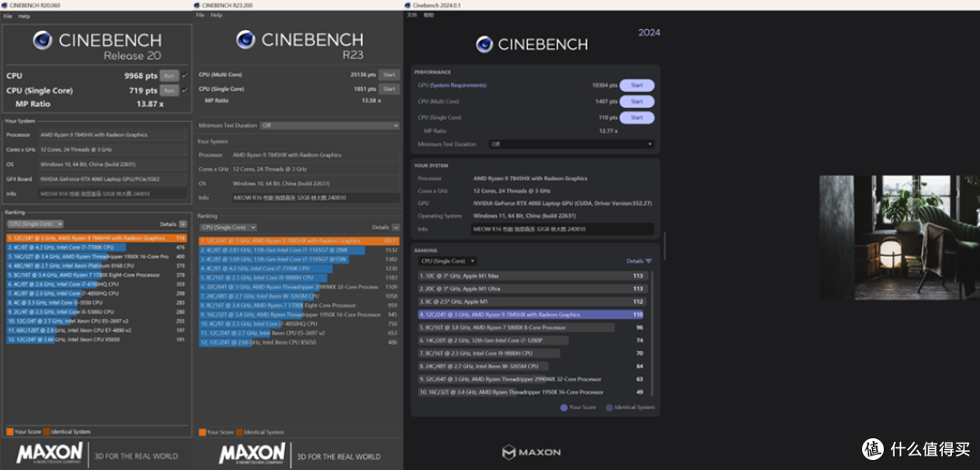980x470 pixels.
Task: Click the Cinebench 2024 panel vertical scrollbar
Action: (x=663, y=245)
